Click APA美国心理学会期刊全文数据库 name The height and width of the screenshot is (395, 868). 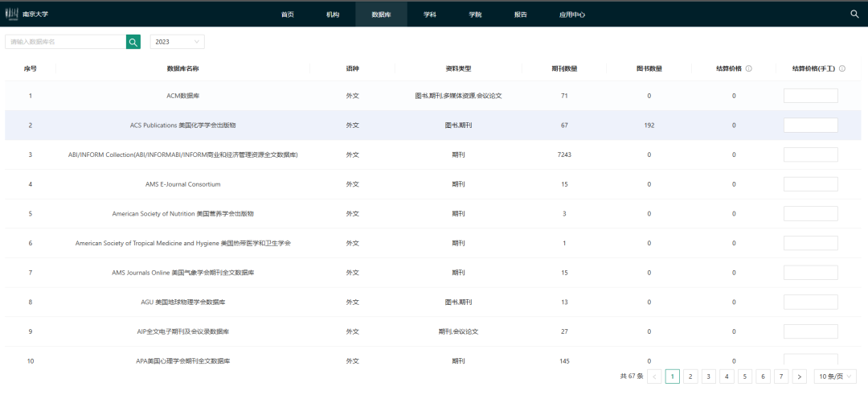point(182,360)
